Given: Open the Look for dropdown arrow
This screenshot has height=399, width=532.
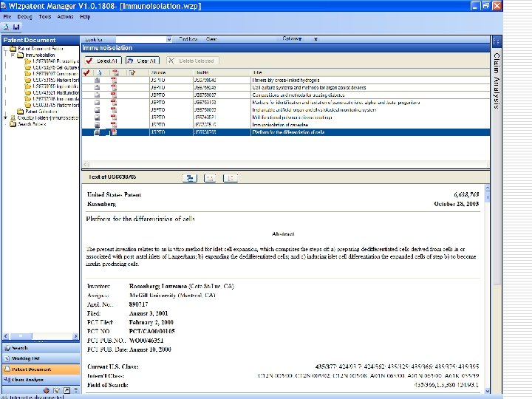Looking at the screenshot, I should point(168,39).
